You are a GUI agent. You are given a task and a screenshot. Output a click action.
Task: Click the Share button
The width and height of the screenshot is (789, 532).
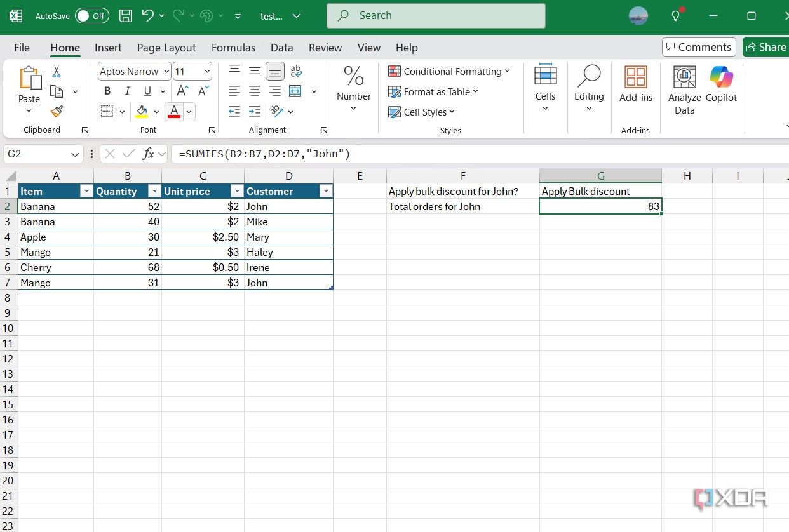[765, 47]
